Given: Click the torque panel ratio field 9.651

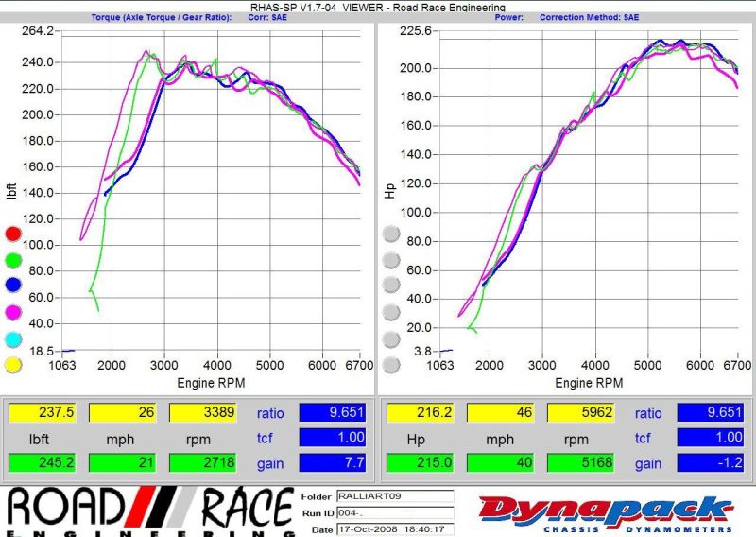Looking at the screenshot, I should [x=333, y=413].
